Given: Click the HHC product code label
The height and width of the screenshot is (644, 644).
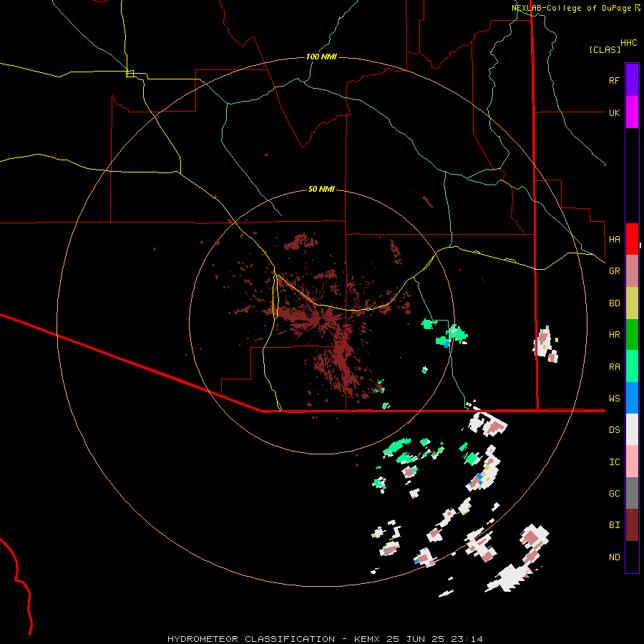Looking at the screenshot, I should point(628,43).
